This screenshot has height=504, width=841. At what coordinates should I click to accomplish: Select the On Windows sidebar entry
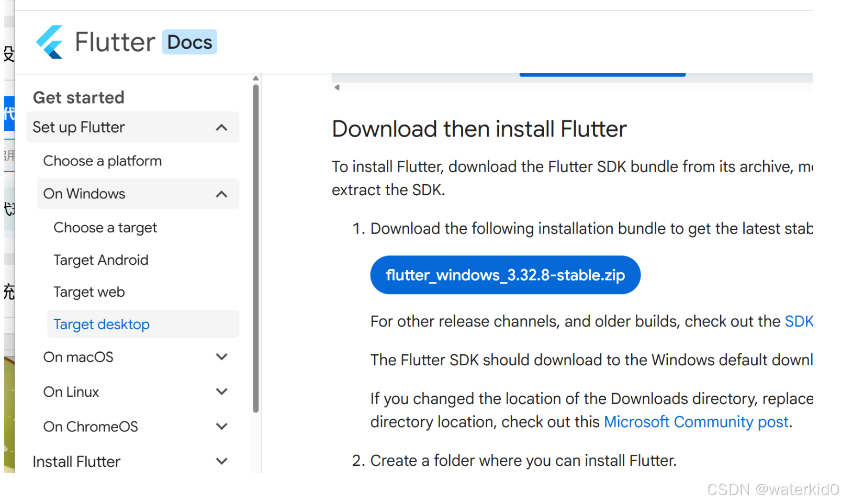[138, 194]
